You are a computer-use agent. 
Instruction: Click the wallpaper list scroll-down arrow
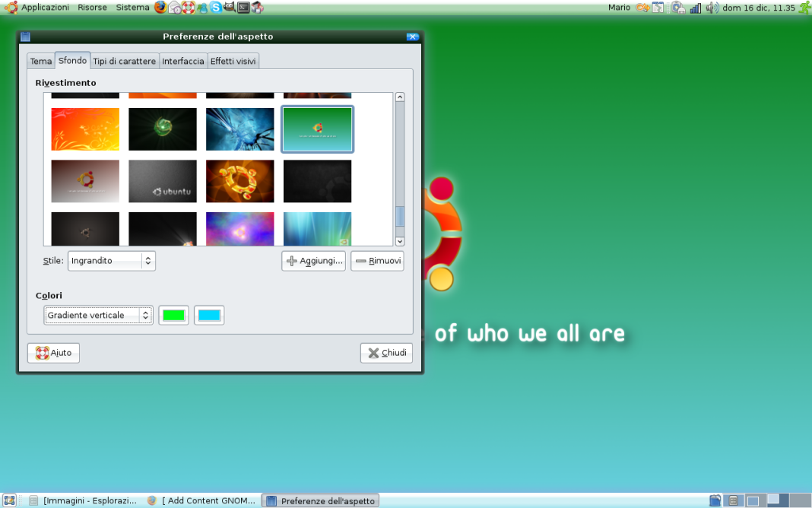coord(400,241)
